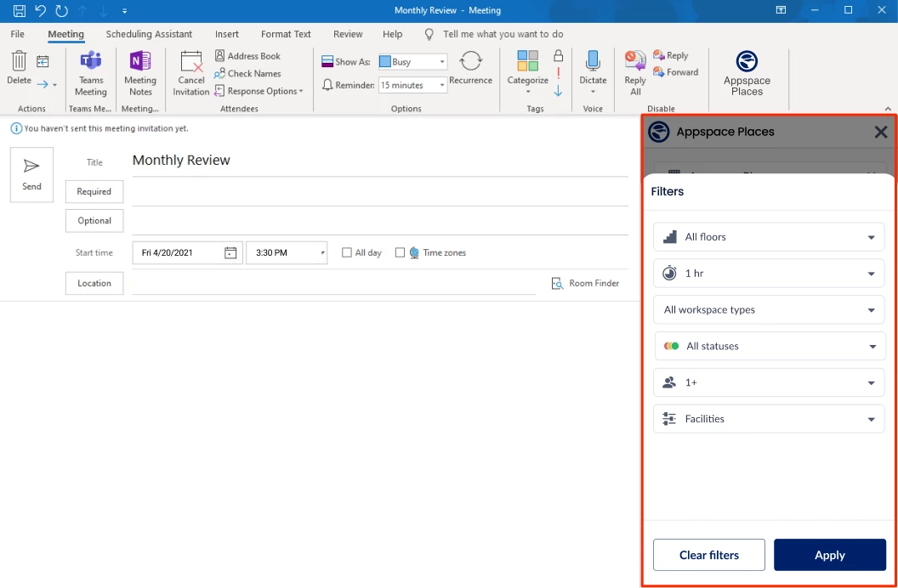The image size is (898, 588).
Task: Open the 1+ capacity dropdown
Action: point(769,382)
